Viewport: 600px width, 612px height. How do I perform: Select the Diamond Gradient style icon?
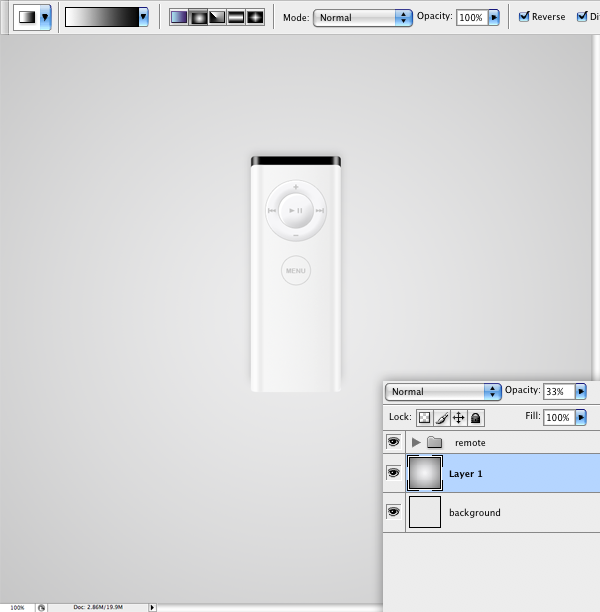[255, 17]
